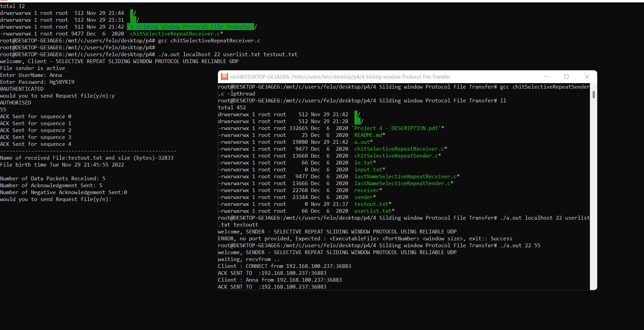Close the Sliding window Protocol terminal window
Image resolution: width=644 pixels, height=330 pixels.
pos(587,77)
